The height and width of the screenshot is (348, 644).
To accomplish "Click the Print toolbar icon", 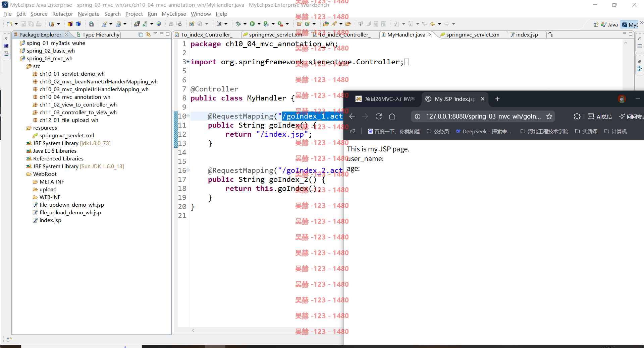I will tap(39, 24).
